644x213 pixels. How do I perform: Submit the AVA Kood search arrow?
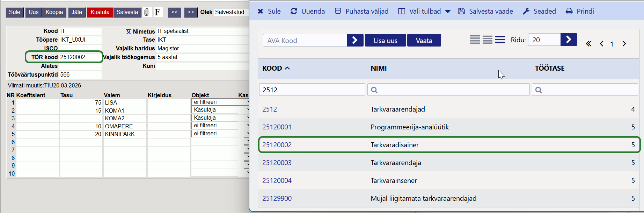pos(355,40)
